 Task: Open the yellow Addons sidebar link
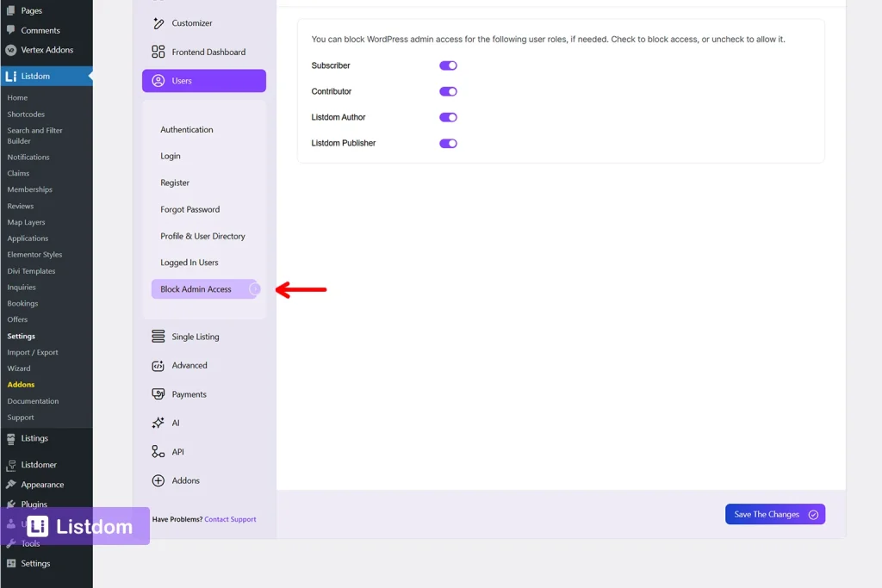[x=21, y=385]
